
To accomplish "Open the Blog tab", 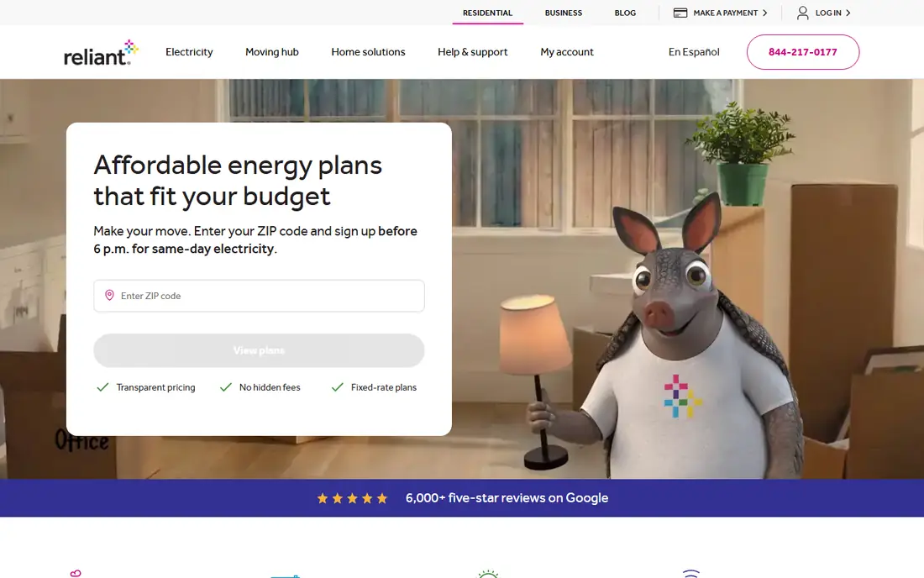I will 625,13.
